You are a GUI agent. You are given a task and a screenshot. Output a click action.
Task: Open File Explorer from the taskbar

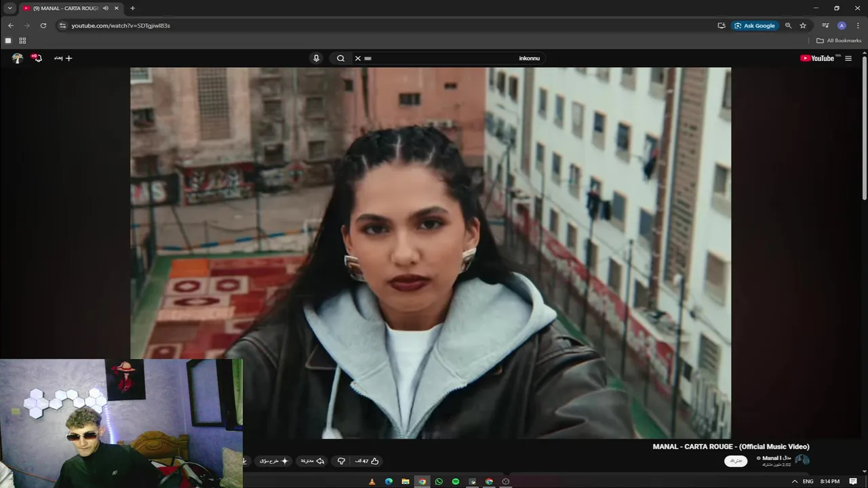406,481
